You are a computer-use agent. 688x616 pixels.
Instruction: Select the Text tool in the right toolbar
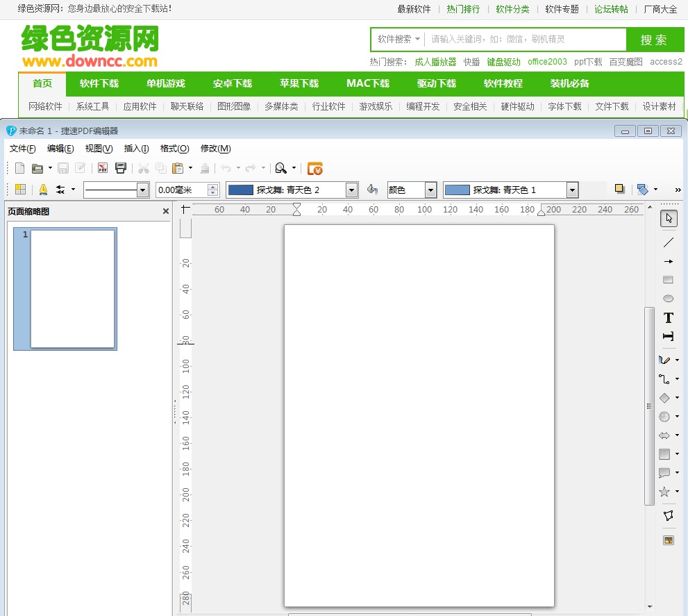668,317
